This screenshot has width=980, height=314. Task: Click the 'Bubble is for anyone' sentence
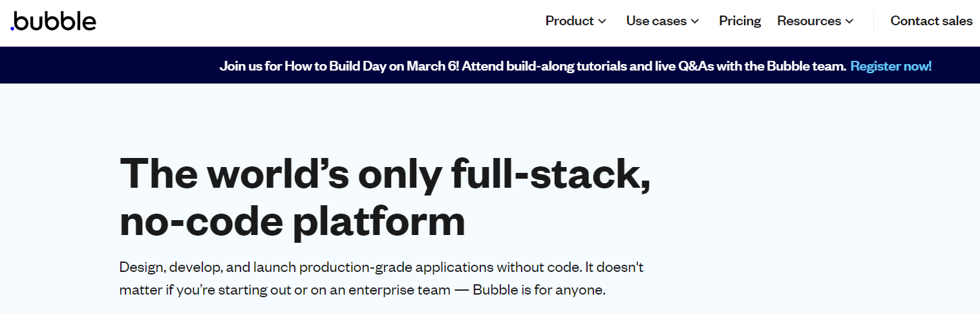click(538, 289)
